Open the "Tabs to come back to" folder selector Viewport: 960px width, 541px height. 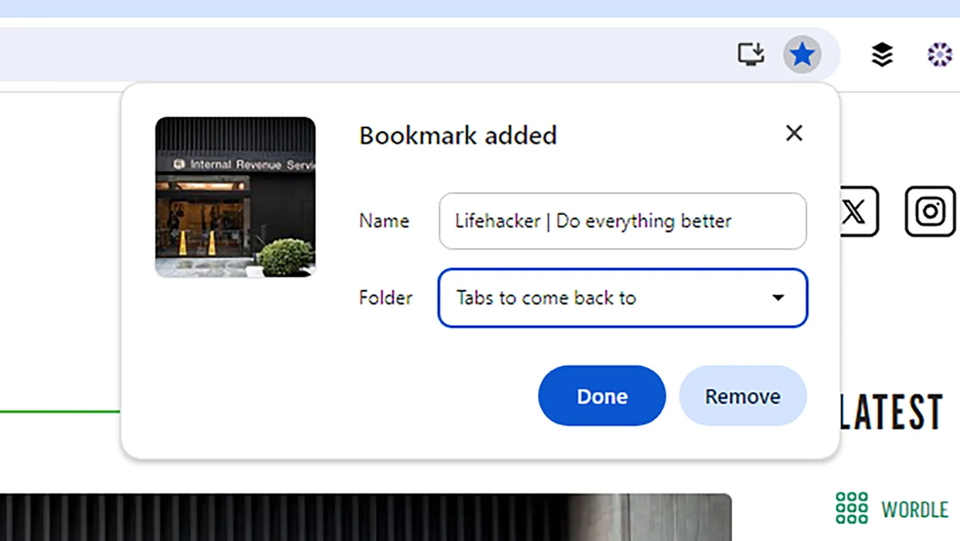tap(623, 298)
